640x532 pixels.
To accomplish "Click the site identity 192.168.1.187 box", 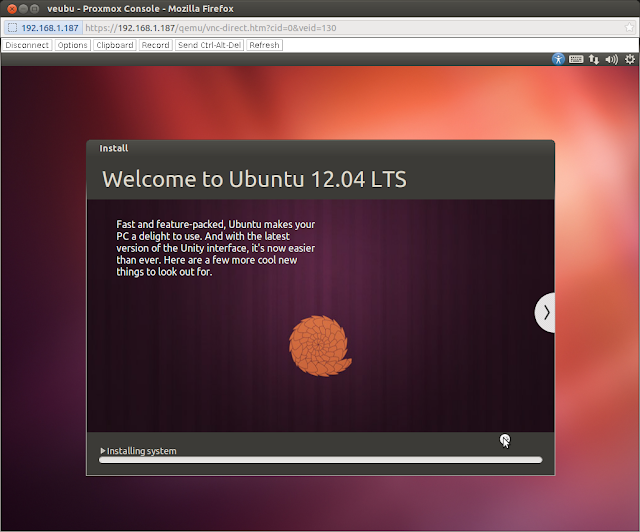I will (x=43, y=28).
